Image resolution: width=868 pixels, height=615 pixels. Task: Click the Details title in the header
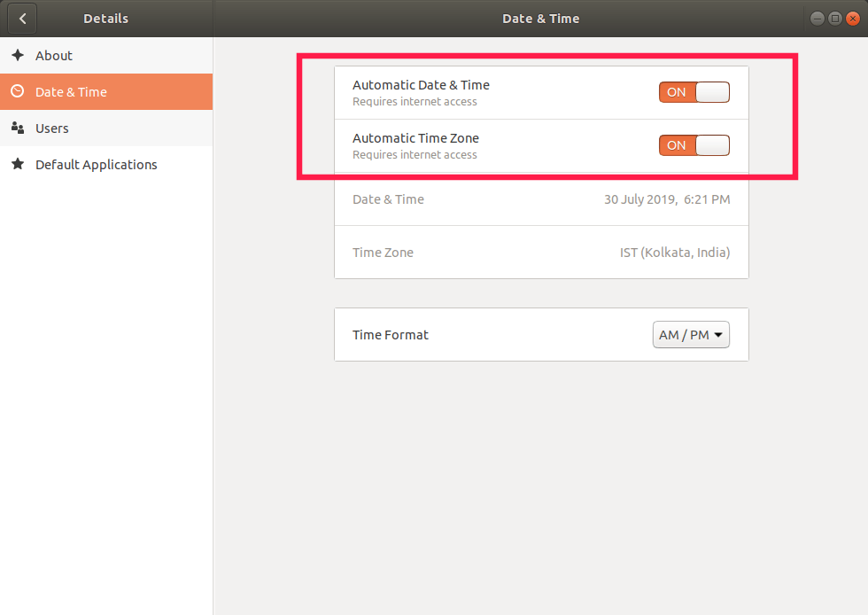105,18
